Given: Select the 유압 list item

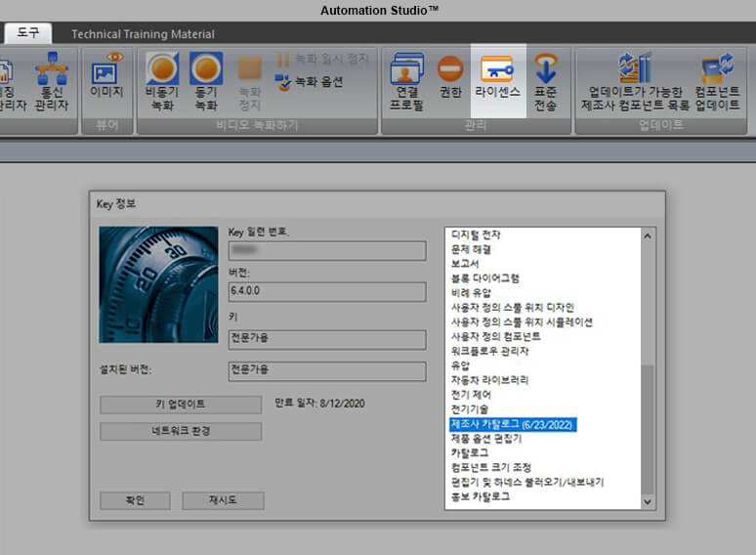Looking at the screenshot, I should [x=460, y=365].
